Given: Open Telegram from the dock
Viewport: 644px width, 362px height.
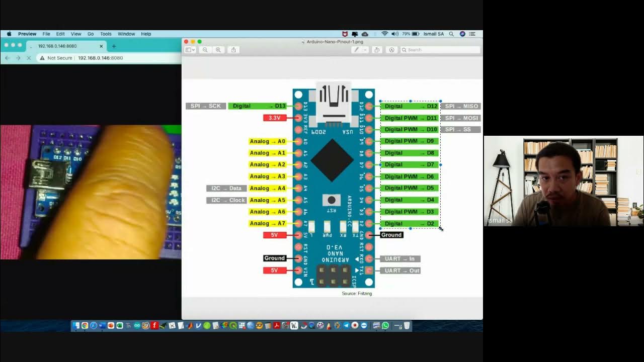Looking at the screenshot, I should (x=346, y=325).
